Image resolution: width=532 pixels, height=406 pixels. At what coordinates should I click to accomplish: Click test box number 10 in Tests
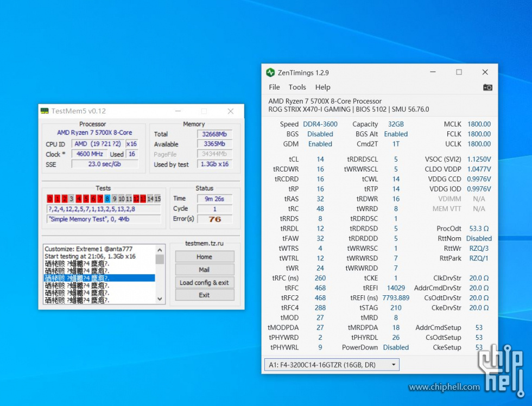(122, 199)
